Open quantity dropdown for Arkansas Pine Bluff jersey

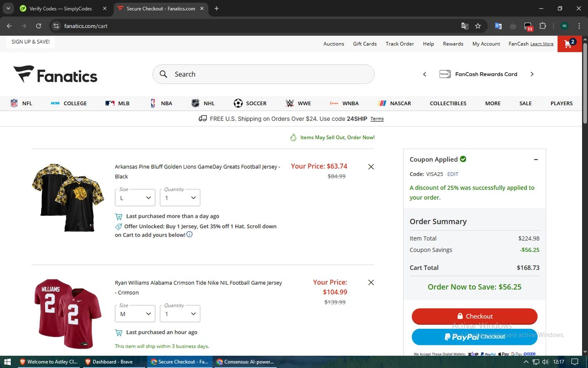point(180,197)
